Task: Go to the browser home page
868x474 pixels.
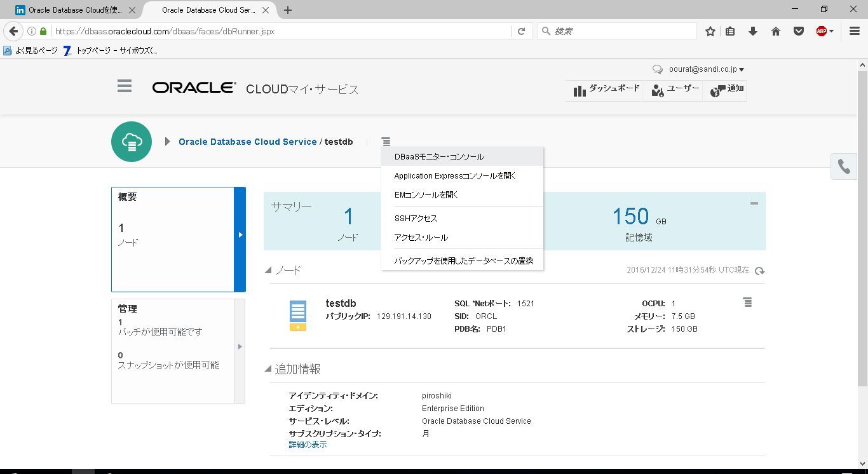Action: pyautogui.click(x=776, y=31)
